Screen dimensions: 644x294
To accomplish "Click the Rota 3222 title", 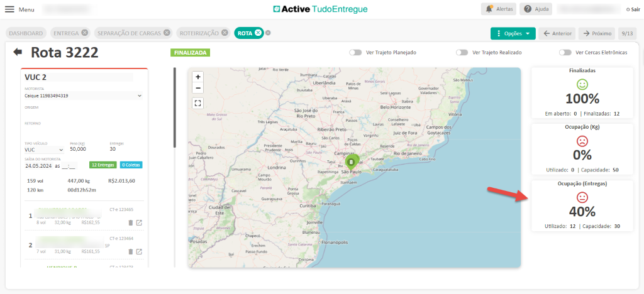I will (x=65, y=53).
